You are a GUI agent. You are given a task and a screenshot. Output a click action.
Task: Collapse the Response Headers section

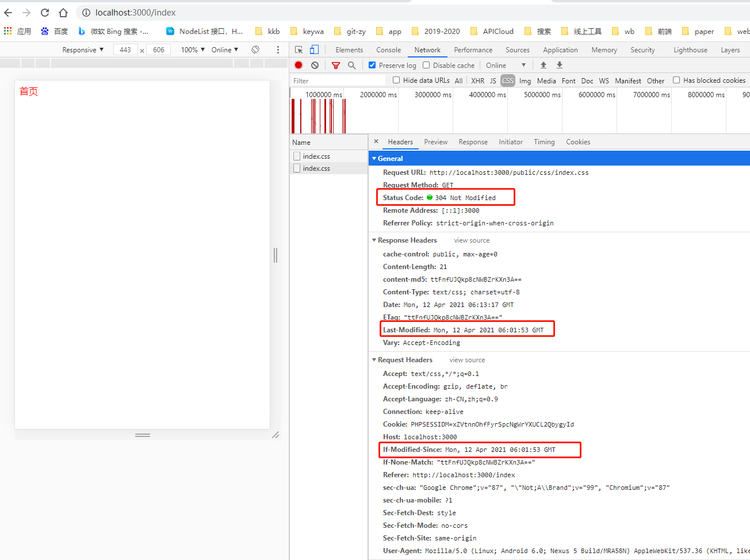374,240
